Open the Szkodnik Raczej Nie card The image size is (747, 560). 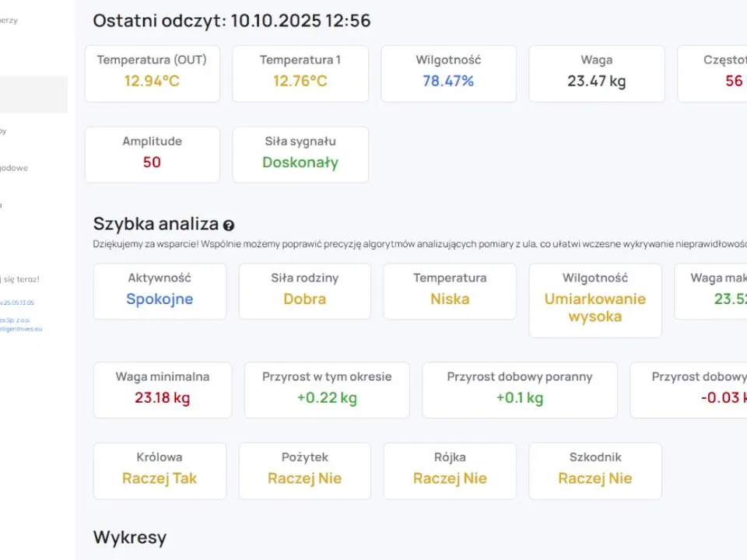[595, 471]
